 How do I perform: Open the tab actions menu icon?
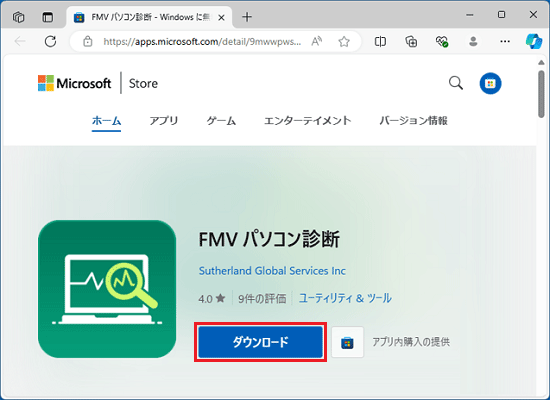[x=48, y=17]
